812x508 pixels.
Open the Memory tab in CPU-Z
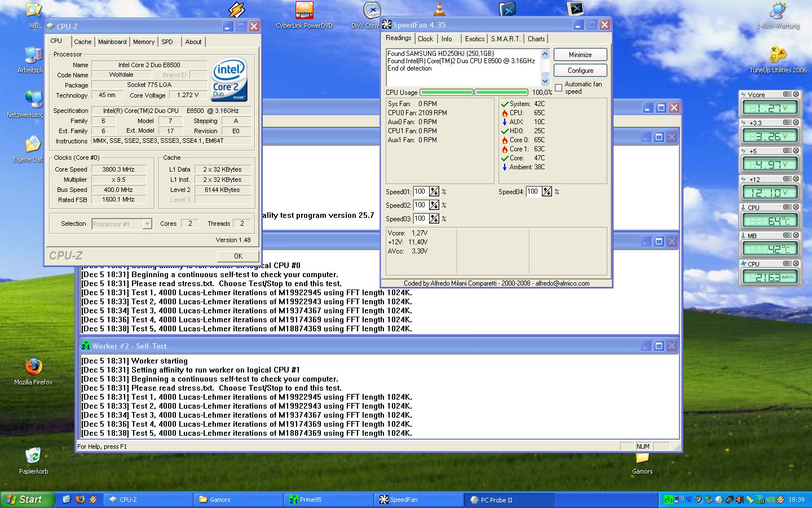(144, 42)
